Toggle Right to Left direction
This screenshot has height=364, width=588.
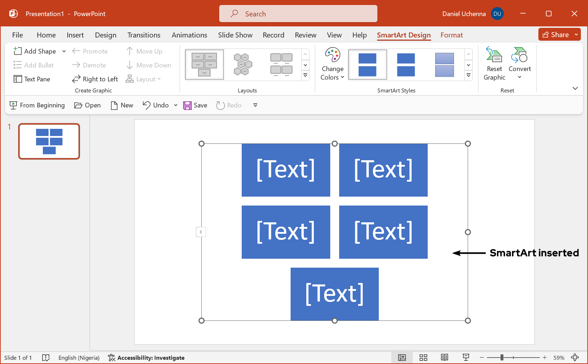tap(95, 79)
